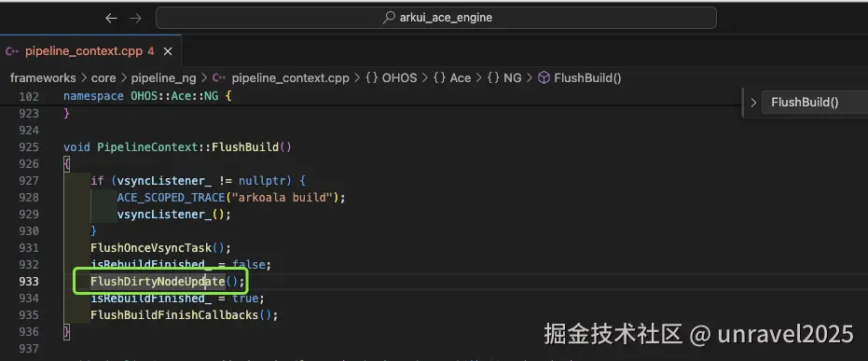
Task: Select the pipeline_context.cpp editor tab
Action: (90, 51)
